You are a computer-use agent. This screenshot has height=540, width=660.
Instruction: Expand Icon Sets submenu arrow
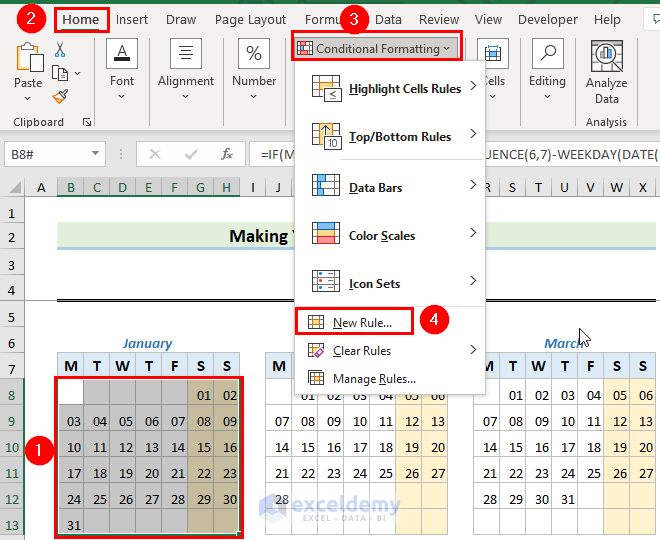pos(474,281)
